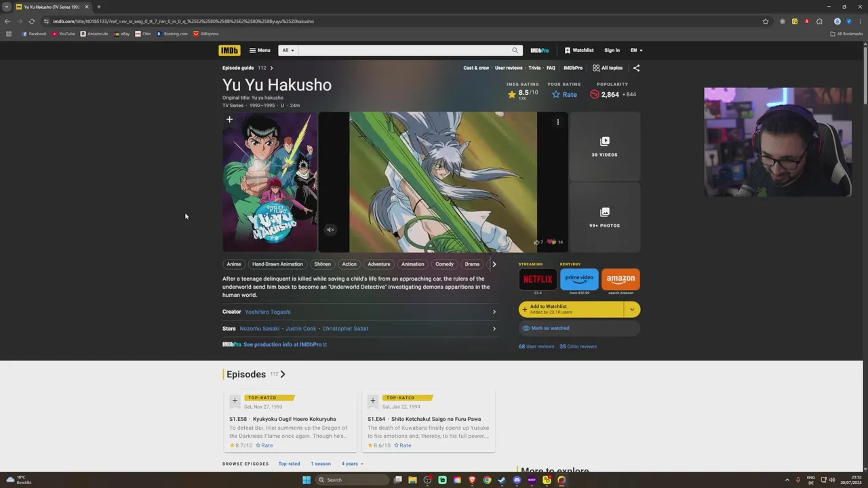Viewport: 868px width, 488px height.
Task: Open creator Yoshihiro Togashi's page
Action: (x=268, y=312)
